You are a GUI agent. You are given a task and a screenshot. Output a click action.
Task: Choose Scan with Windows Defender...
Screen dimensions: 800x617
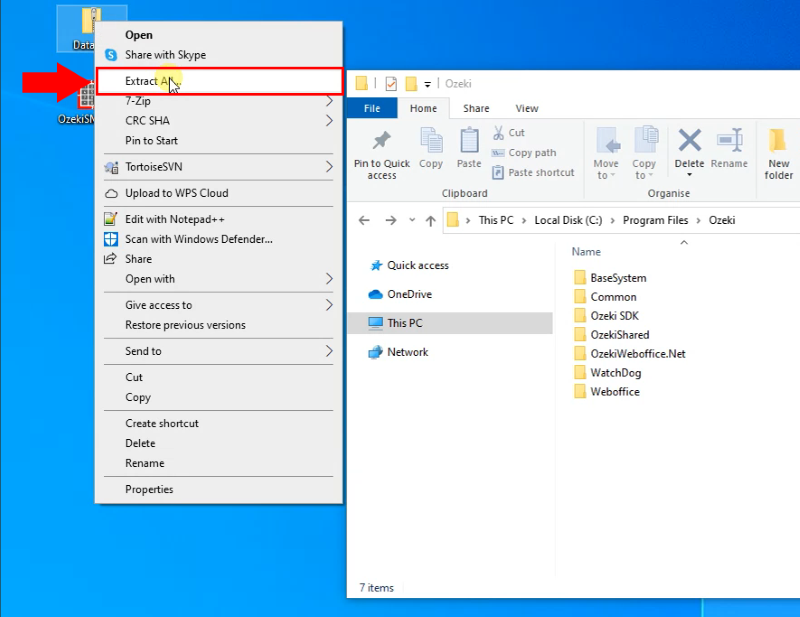(x=219, y=239)
